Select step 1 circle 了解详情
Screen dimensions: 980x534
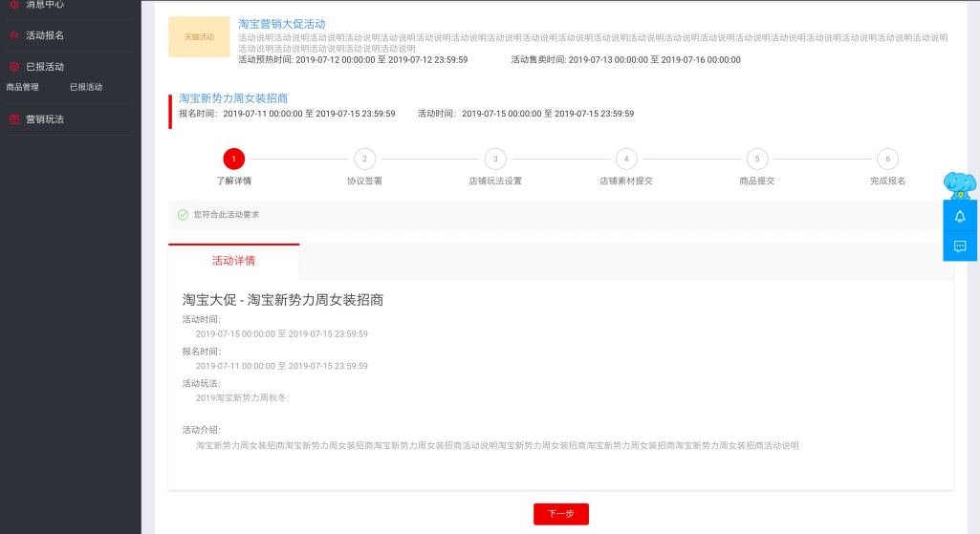[x=233, y=159]
